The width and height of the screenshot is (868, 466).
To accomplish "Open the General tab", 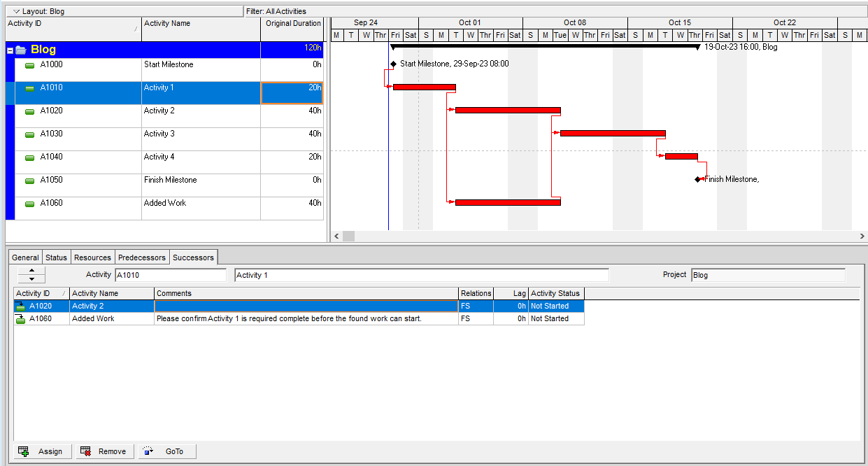I will [x=25, y=257].
